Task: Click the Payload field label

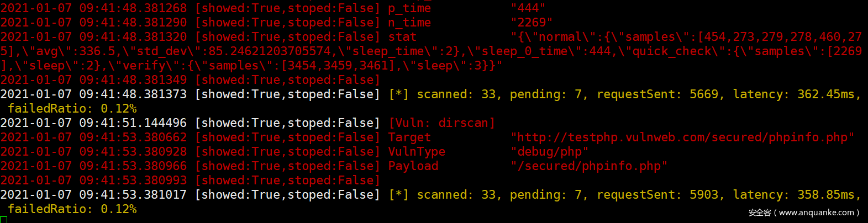Action: 413,166
